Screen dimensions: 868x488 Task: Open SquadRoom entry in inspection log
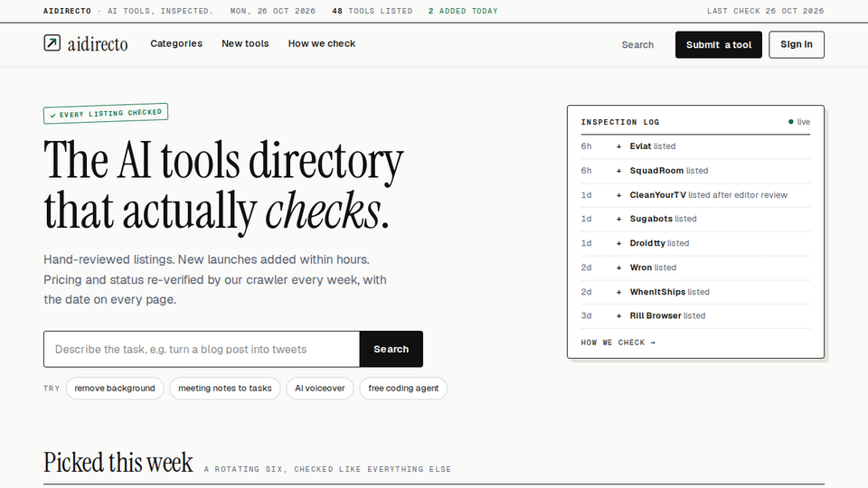click(695, 171)
